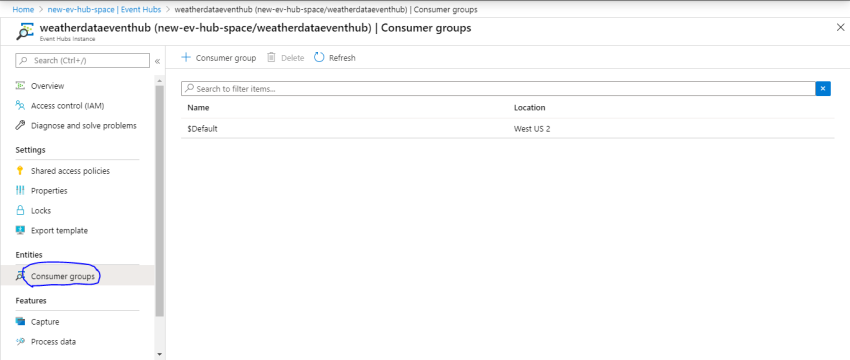
Task: Select the $Default consumer group row
Action: tap(507, 128)
